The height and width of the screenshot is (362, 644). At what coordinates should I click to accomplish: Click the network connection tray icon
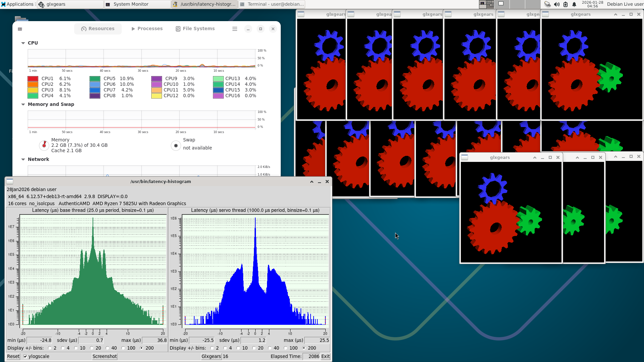tap(547, 4)
